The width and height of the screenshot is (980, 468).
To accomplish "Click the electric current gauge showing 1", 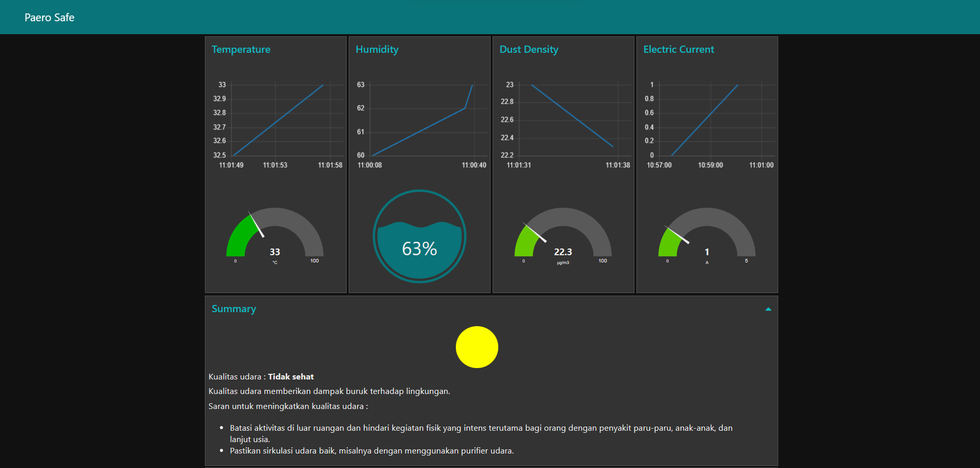I will point(707,236).
